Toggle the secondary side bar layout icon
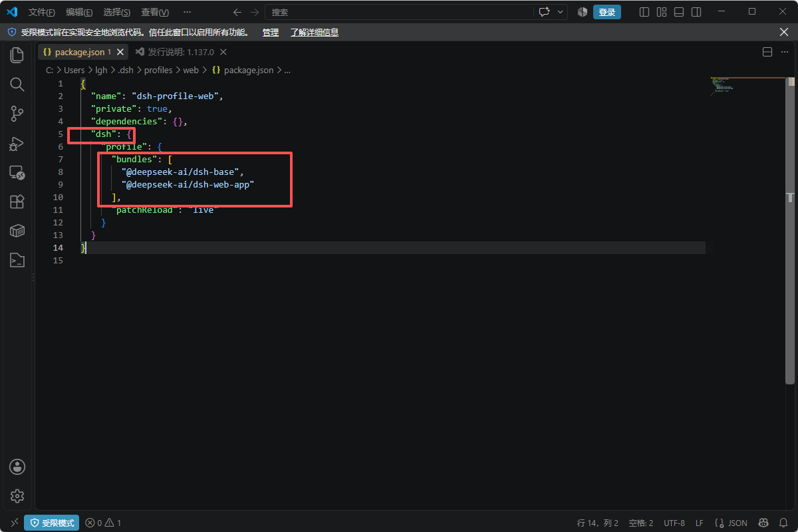The image size is (798, 532). pyautogui.click(x=696, y=12)
